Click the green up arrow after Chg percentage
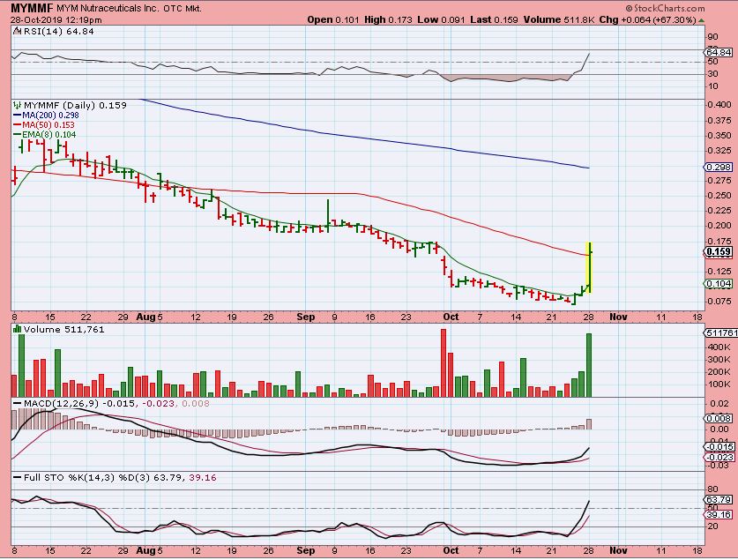The image size is (738, 560). coord(702,20)
